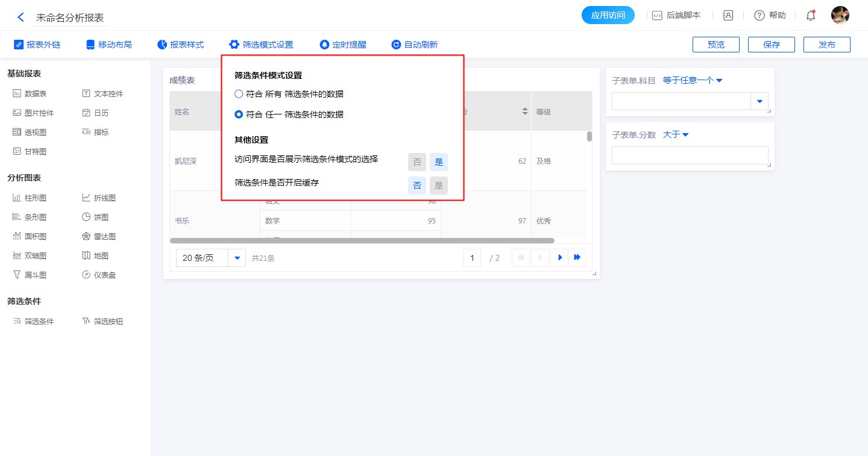
Task: Click the 发布 publish button
Action: 826,45
